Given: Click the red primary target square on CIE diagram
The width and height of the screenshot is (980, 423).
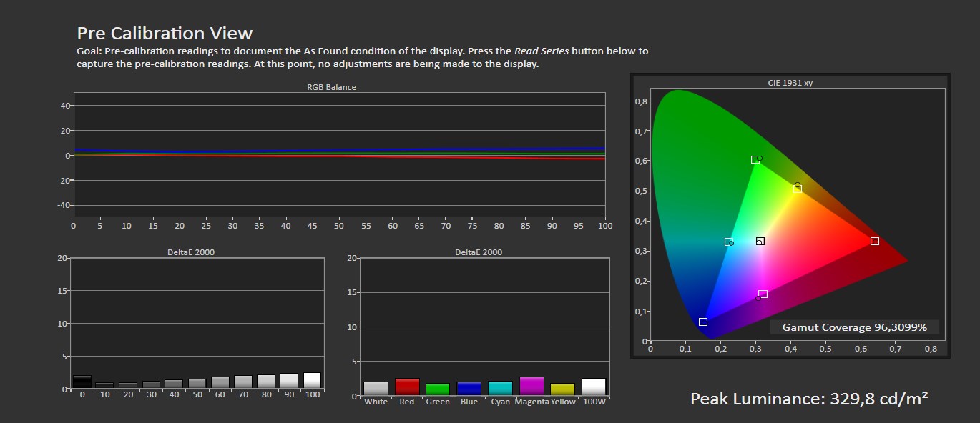Looking at the screenshot, I should (874, 242).
